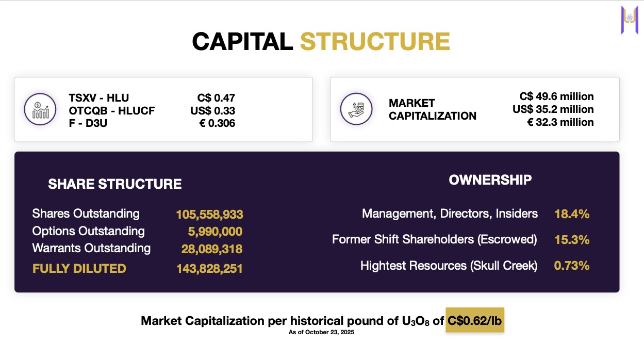Click the purple and gold company logo
Image resolution: width=644 pixels, height=344 pixels.
(630, 20)
